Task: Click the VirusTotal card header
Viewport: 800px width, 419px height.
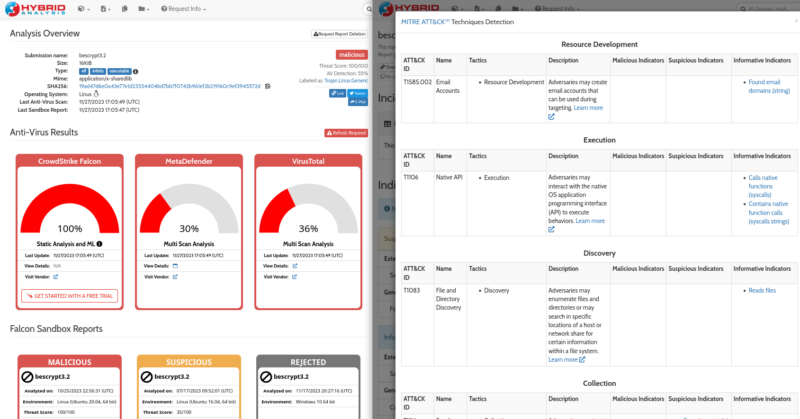Action: click(x=308, y=161)
